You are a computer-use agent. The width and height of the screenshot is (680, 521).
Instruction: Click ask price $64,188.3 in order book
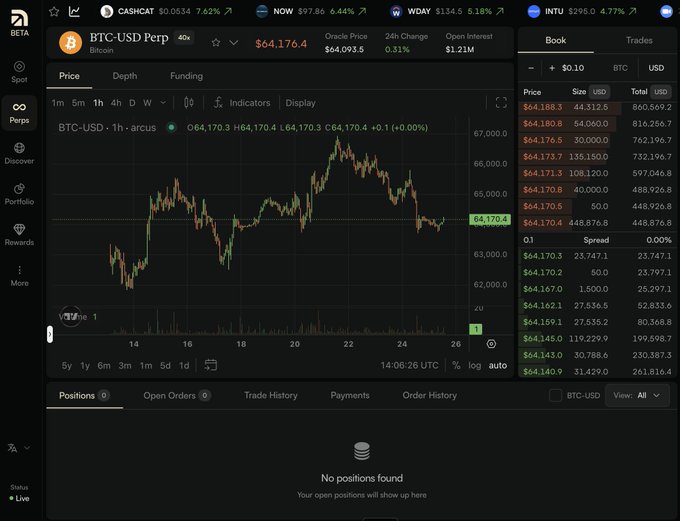click(543, 107)
